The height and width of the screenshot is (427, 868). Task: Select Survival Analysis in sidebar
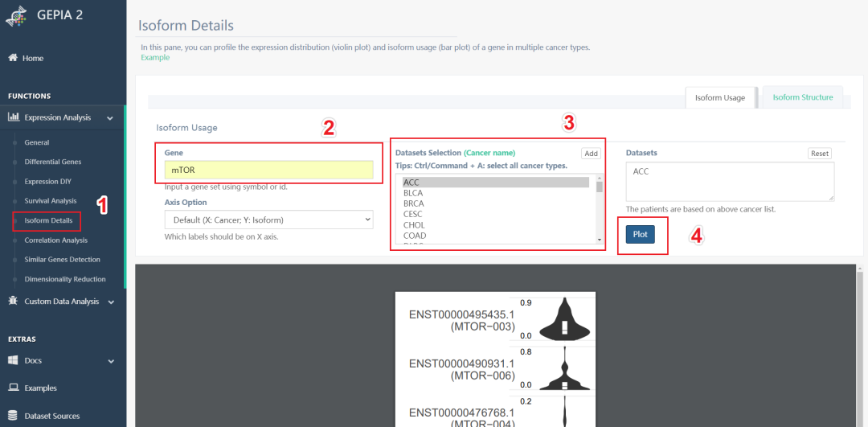point(51,200)
